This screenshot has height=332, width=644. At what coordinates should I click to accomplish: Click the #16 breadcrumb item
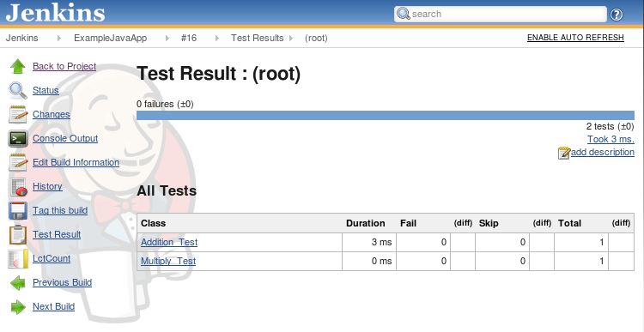(x=189, y=38)
